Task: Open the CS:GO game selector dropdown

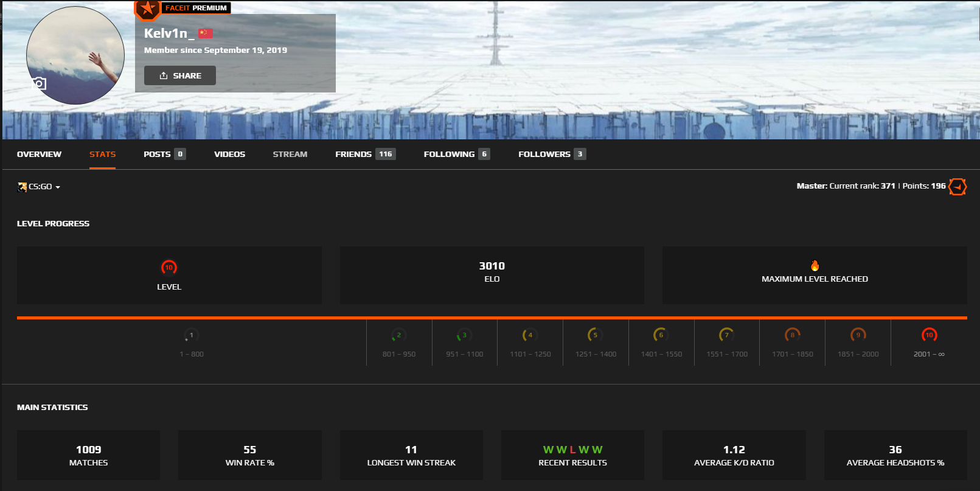Action: 39,187
